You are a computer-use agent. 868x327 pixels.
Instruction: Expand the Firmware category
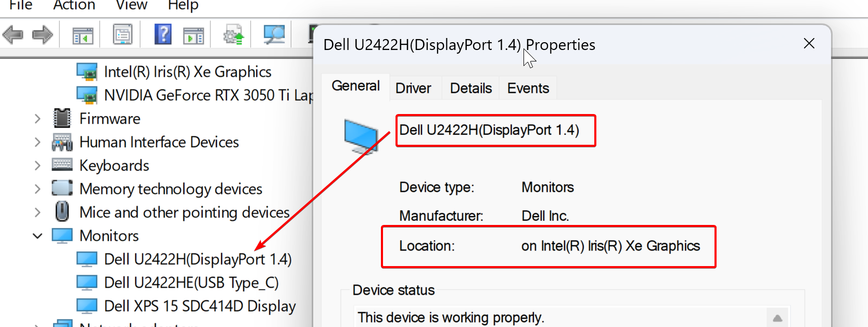37,119
